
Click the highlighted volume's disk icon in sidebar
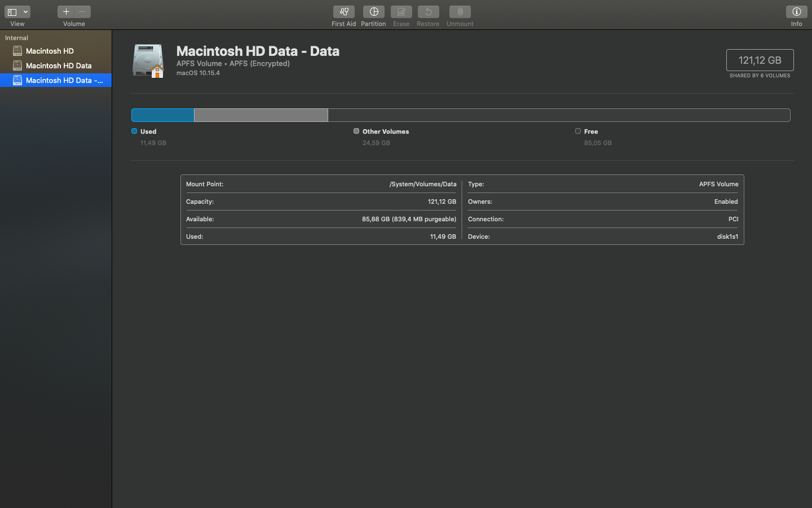[x=17, y=80]
